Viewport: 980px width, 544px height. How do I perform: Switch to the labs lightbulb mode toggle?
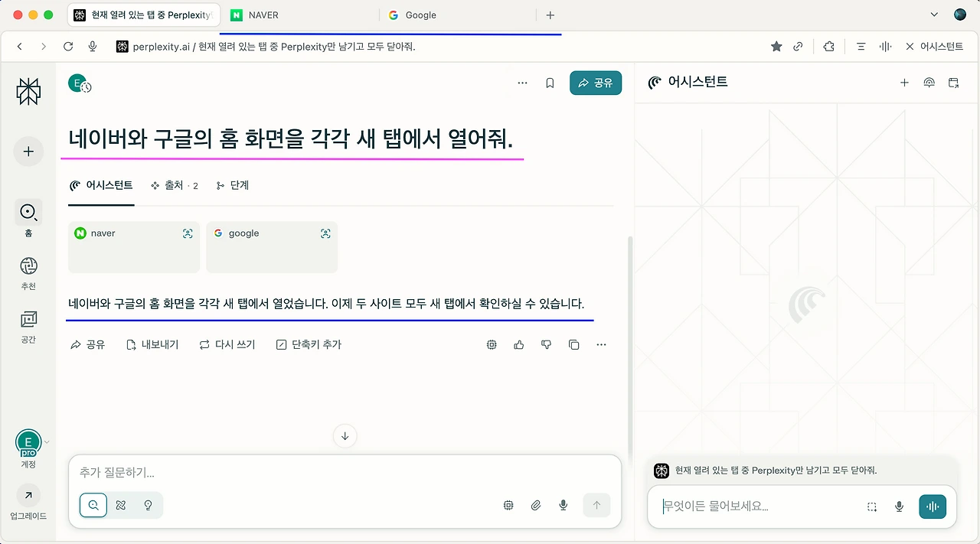click(x=149, y=505)
